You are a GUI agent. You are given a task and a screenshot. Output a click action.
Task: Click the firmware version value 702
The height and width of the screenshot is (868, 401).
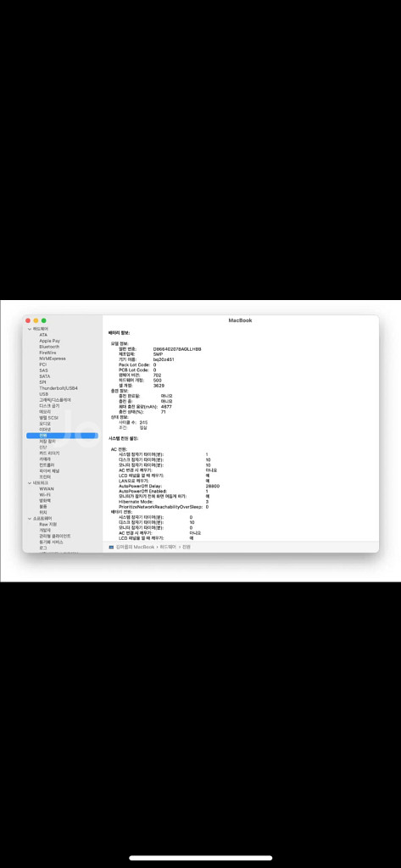tap(158, 376)
